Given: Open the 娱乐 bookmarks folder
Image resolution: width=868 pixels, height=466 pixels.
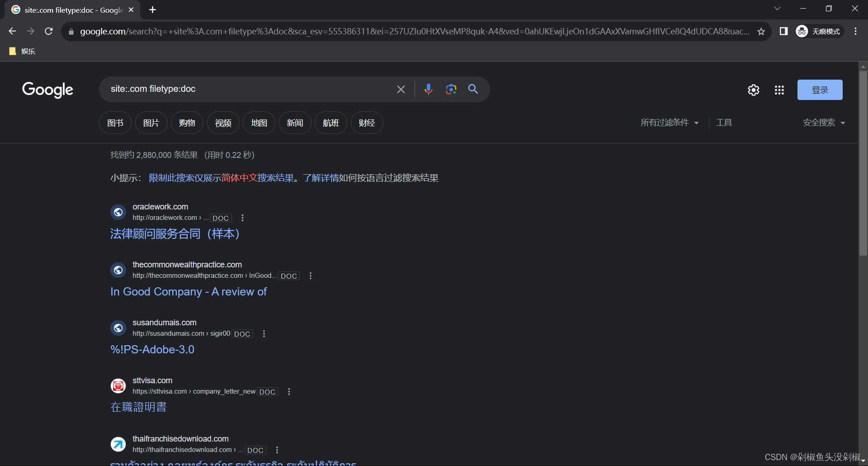Looking at the screenshot, I should (22, 51).
